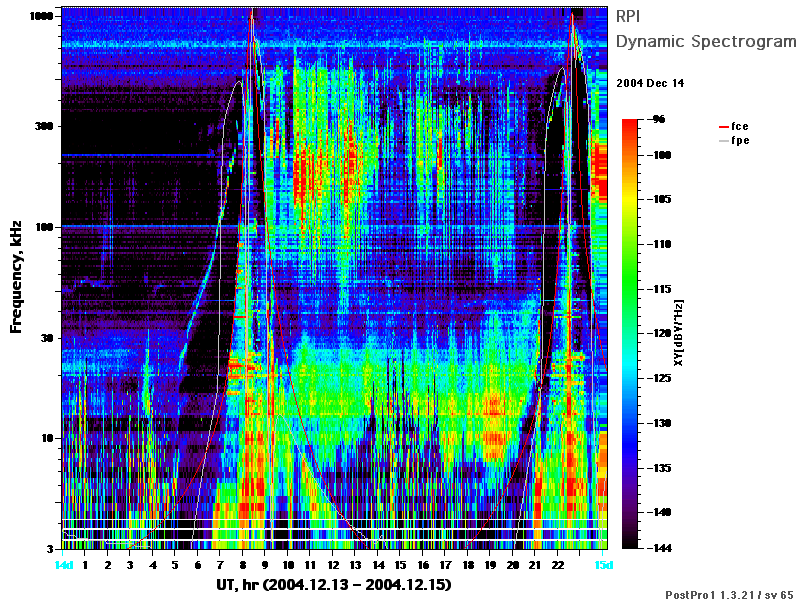Click the RPI Dynamic Spectrogram title
The image size is (800, 600).
point(706,29)
